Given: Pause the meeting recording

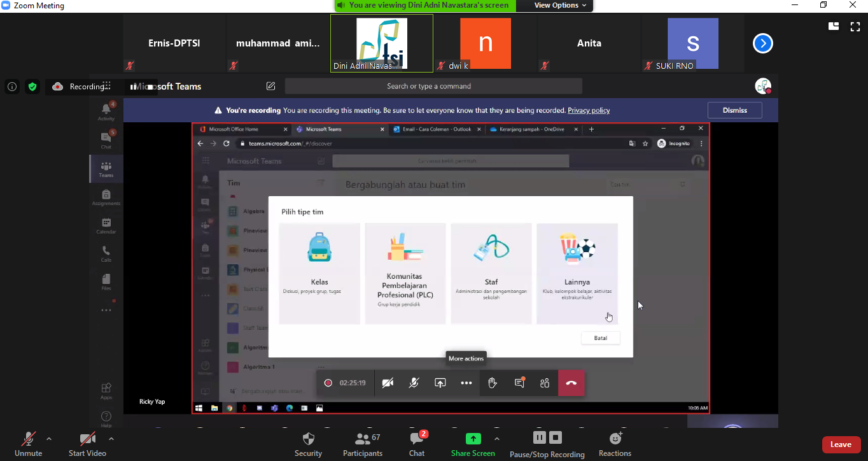Looking at the screenshot, I should [x=539, y=438].
